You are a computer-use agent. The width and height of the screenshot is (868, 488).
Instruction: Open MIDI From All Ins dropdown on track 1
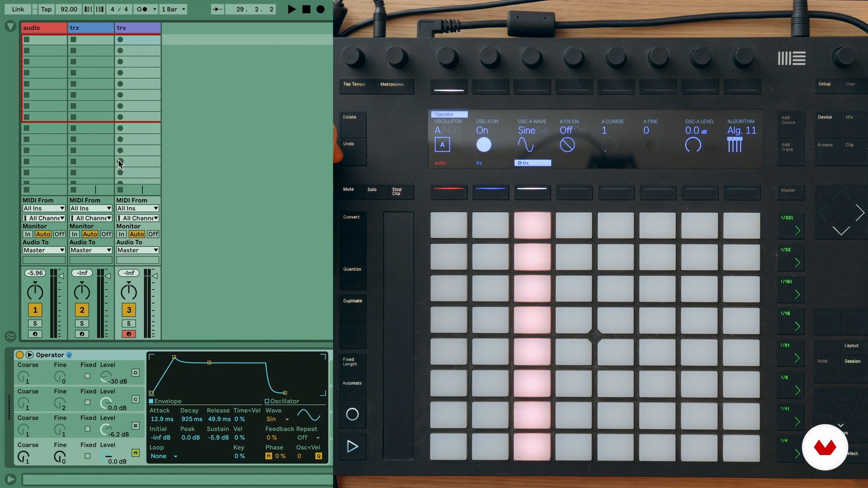(x=44, y=208)
